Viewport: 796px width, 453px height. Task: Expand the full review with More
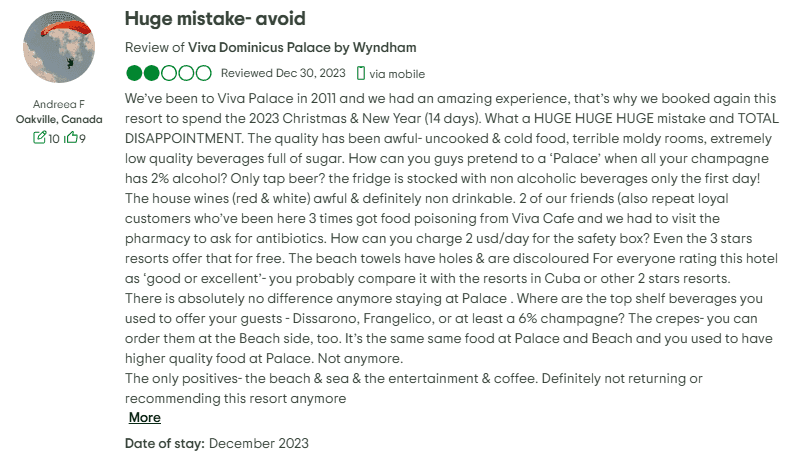144,417
